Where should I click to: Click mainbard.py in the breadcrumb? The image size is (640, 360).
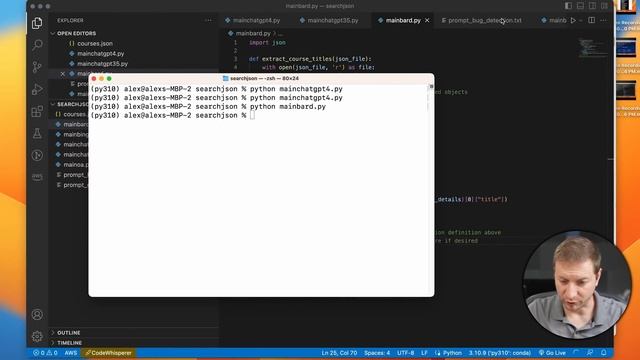(x=253, y=33)
